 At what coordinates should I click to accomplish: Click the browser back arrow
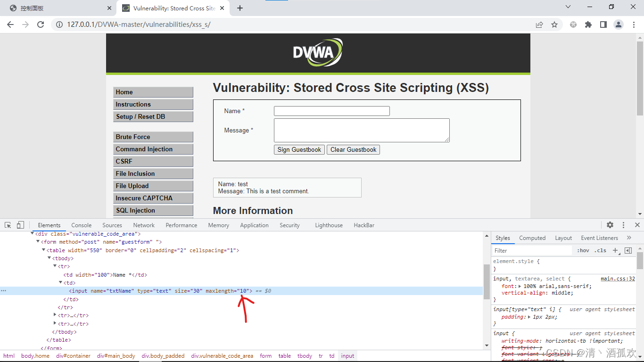click(x=10, y=25)
